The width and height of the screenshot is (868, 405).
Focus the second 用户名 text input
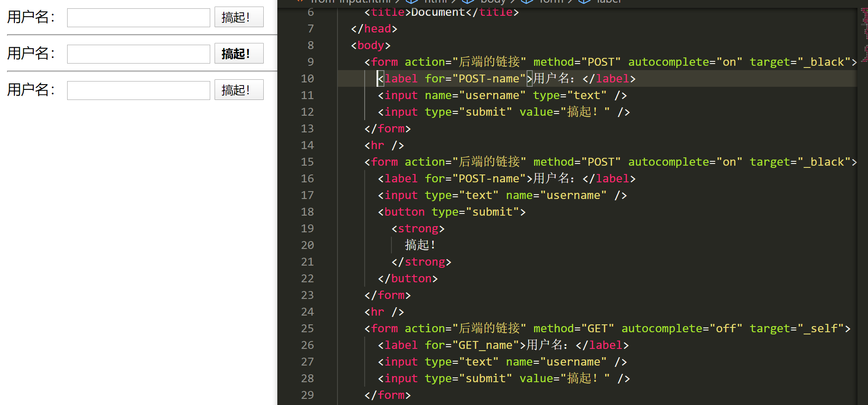(138, 54)
